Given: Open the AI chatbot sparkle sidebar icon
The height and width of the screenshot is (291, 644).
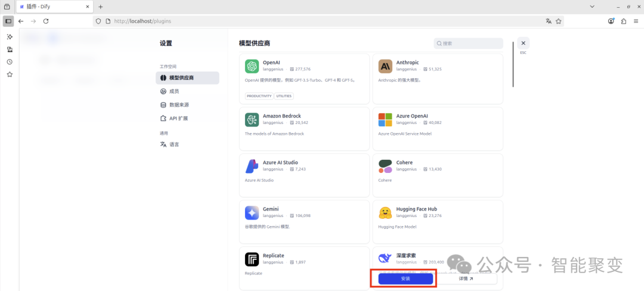Looking at the screenshot, I should click(x=10, y=37).
